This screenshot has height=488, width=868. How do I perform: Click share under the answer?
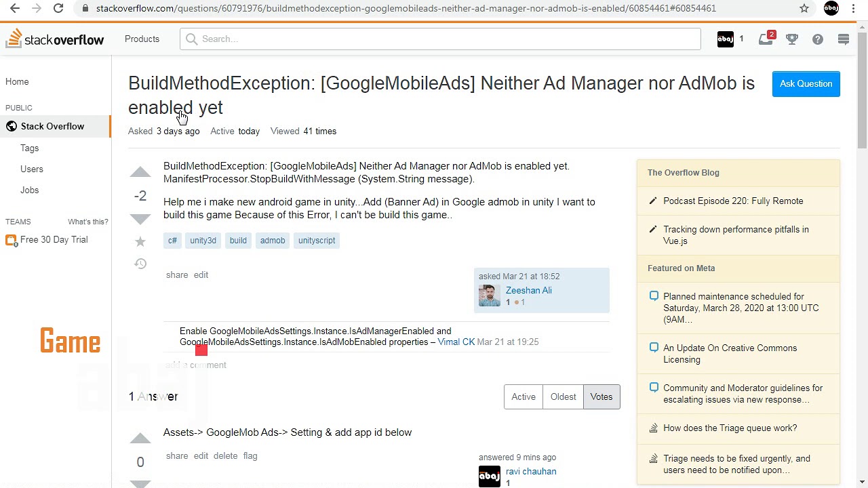(x=177, y=455)
